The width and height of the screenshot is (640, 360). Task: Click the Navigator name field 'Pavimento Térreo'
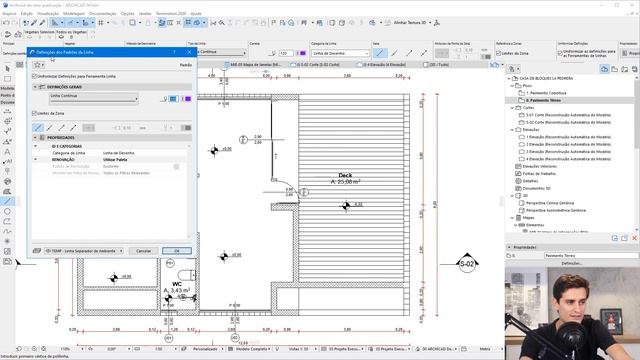tap(591, 256)
